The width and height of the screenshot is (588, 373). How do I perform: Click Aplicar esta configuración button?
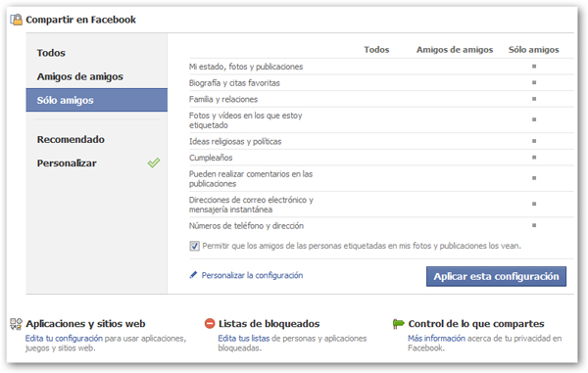496,276
